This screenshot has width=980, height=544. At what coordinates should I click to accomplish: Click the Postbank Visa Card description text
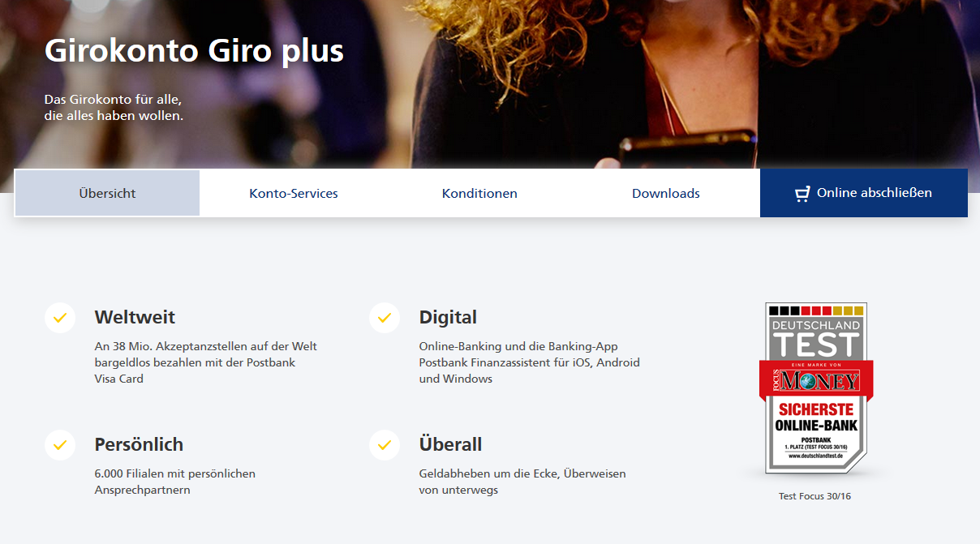[206, 362]
